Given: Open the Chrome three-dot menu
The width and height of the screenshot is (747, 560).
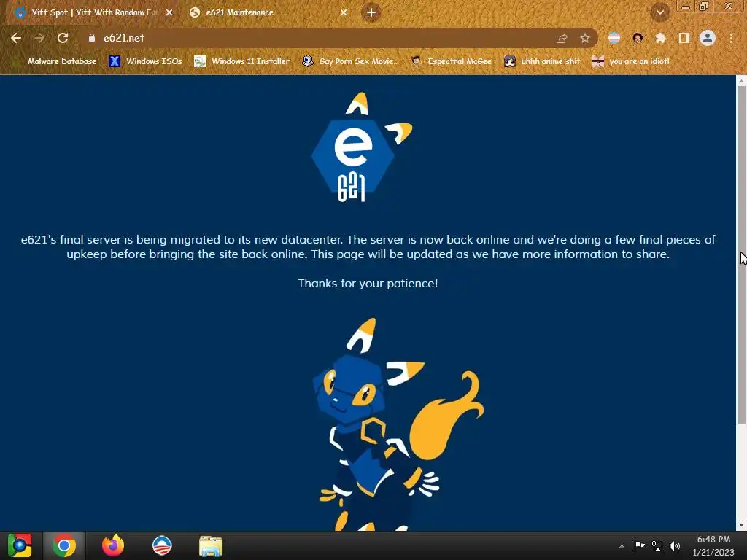Looking at the screenshot, I should (731, 38).
